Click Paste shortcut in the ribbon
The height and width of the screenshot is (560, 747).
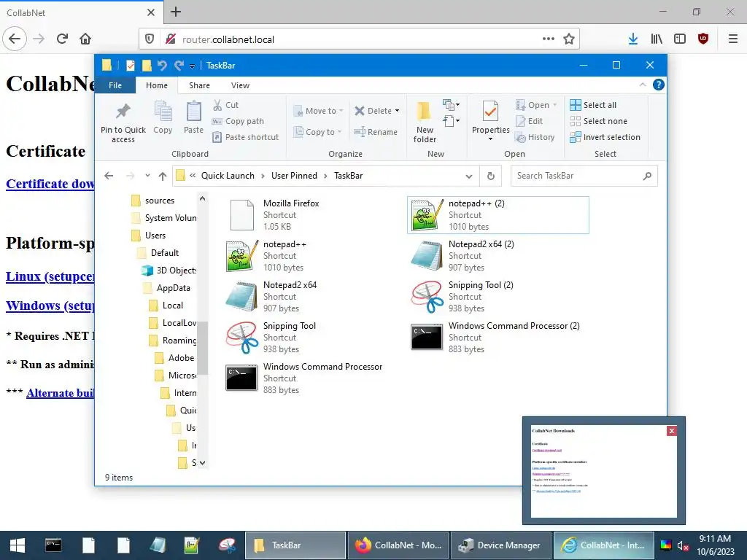click(x=246, y=137)
